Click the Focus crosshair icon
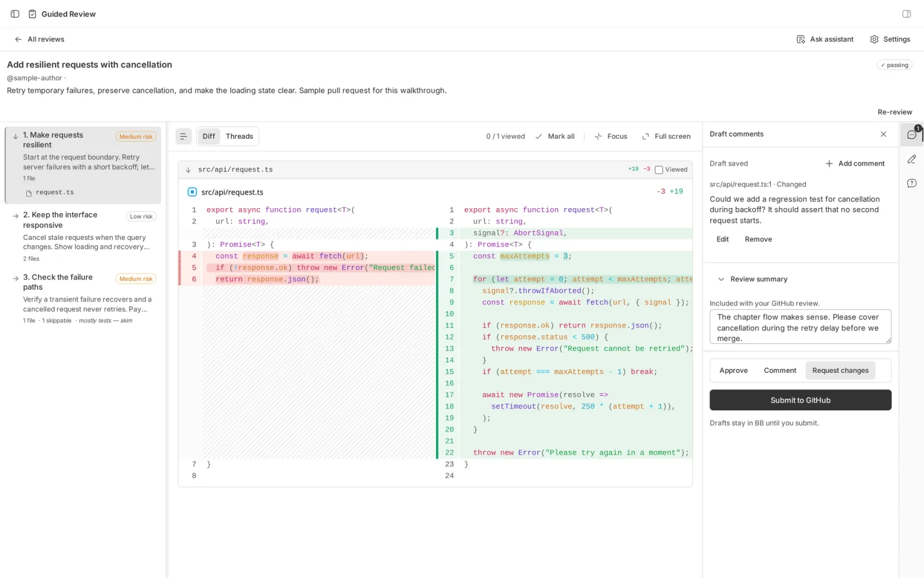924x578 pixels. point(598,136)
